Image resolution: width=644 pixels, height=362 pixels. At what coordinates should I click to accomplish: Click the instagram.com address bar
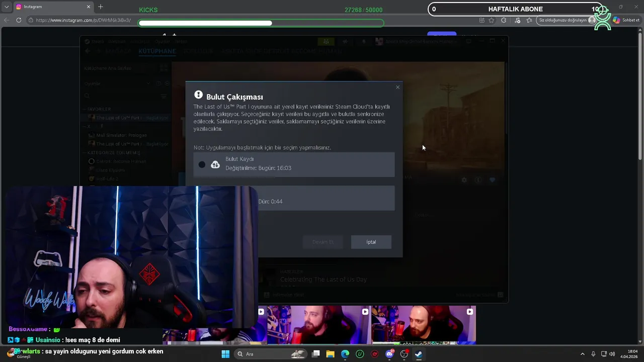[x=83, y=20]
